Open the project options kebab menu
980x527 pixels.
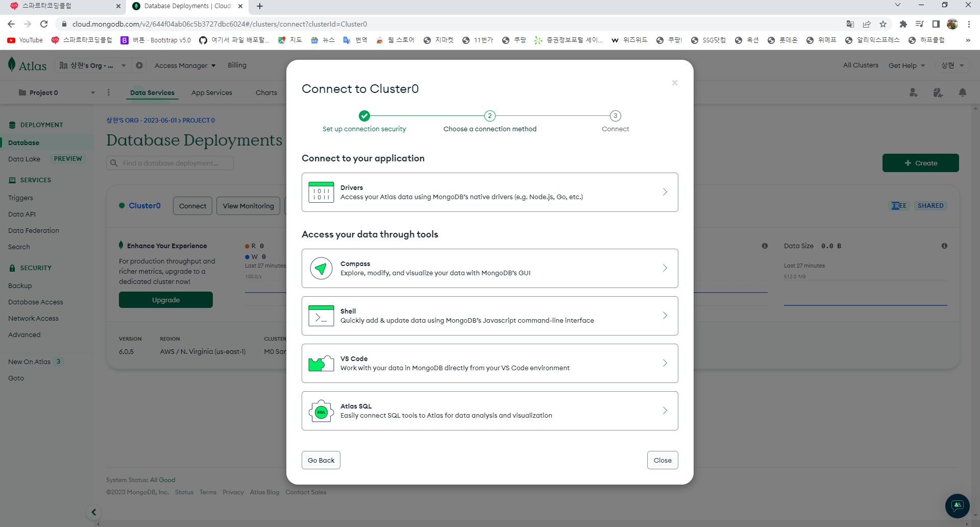click(x=108, y=92)
